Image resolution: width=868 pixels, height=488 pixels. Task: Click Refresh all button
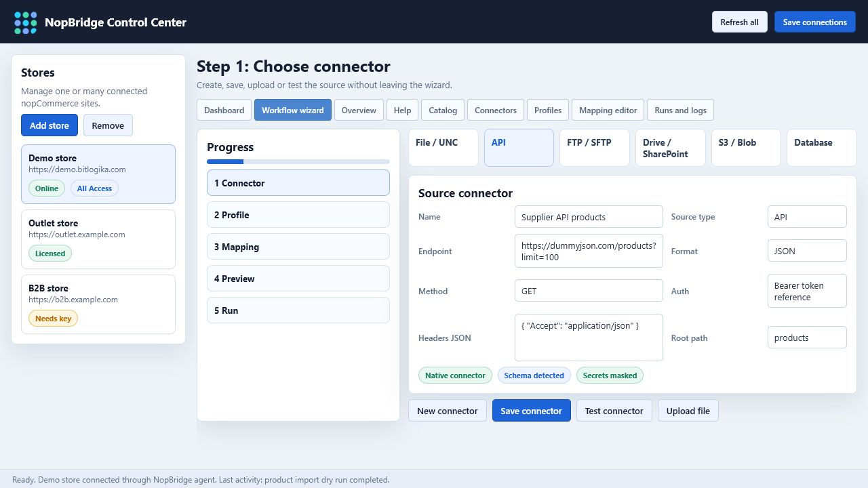(x=739, y=22)
